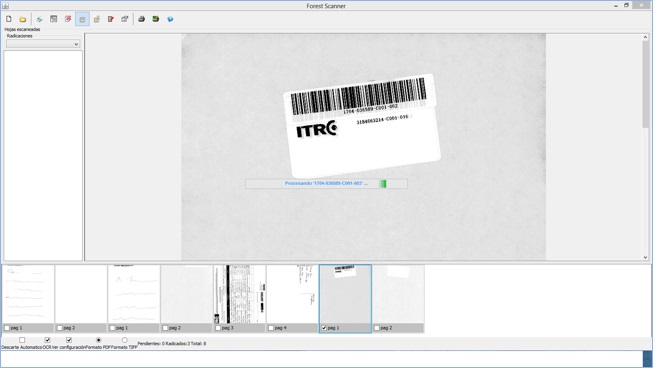Click the preview scrollbar down arrow
Viewport: 657px width, 372px height.
[646, 257]
